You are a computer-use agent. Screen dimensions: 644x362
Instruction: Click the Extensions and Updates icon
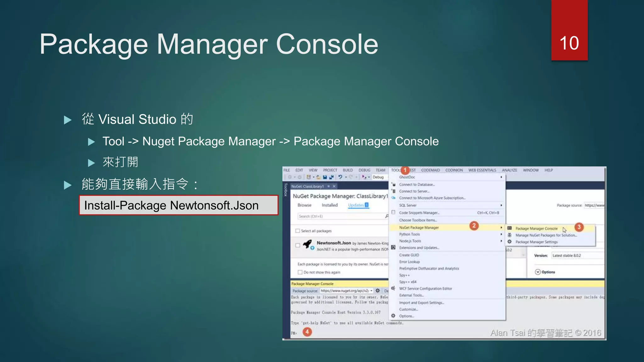tap(393, 248)
